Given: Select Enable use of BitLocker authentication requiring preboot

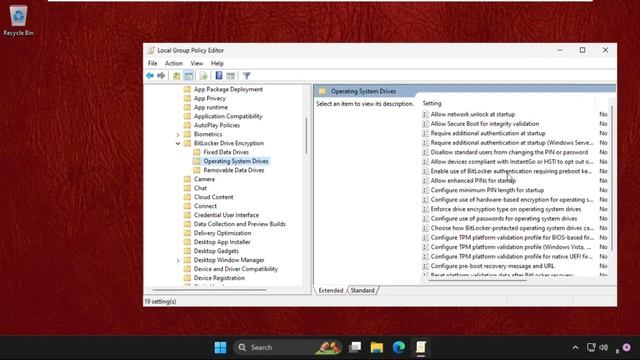Looking at the screenshot, I should click(x=511, y=171).
